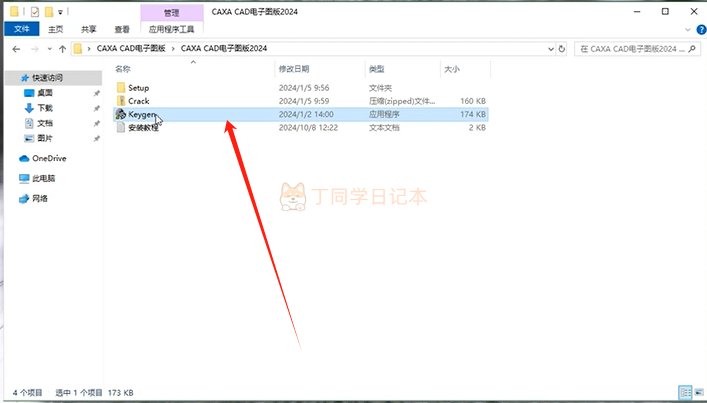Sort by the 名称 column header
Viewport: 707px width, 403px height.
click(123, 69)
